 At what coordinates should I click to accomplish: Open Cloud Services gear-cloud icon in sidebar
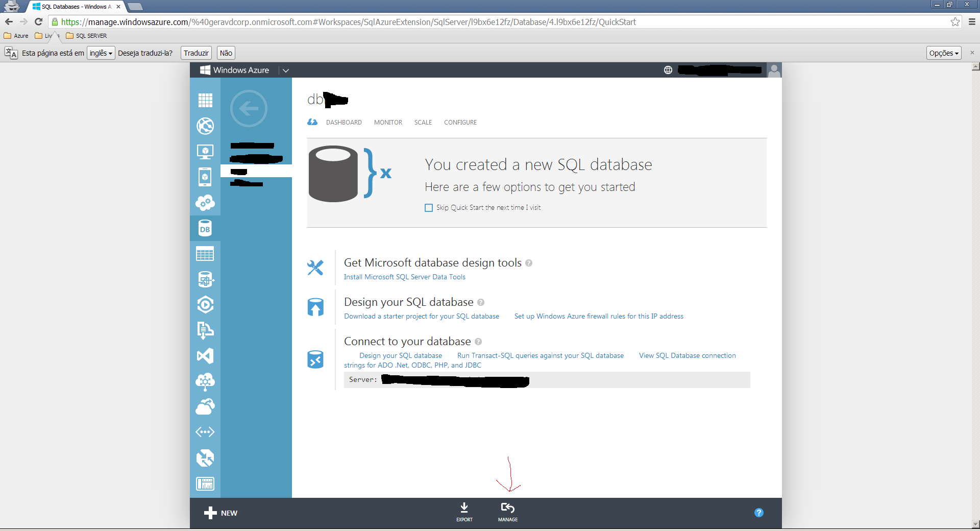(205, 203)
